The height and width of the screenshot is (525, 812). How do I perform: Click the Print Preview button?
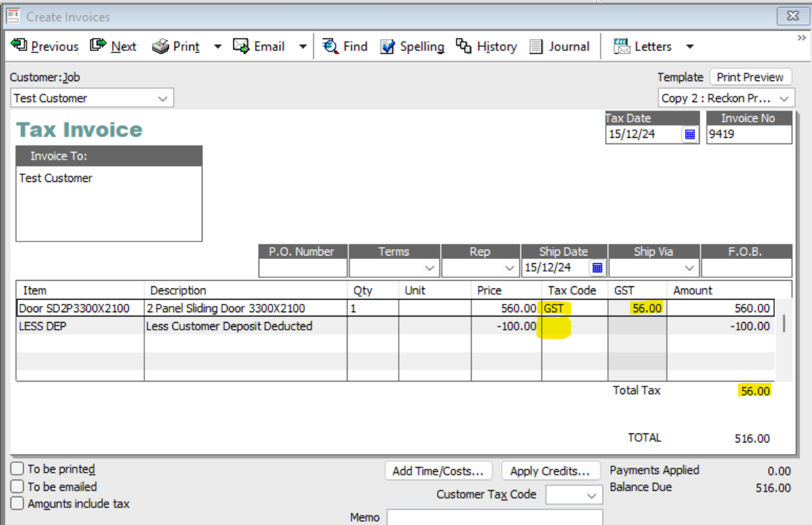(750, 77)
